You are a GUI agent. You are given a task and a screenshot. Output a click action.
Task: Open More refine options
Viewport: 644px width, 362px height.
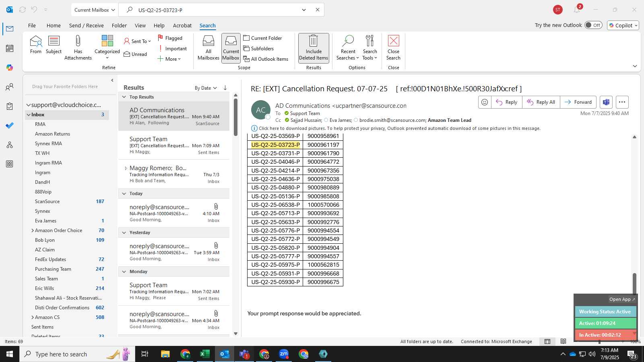pos(169,59)
